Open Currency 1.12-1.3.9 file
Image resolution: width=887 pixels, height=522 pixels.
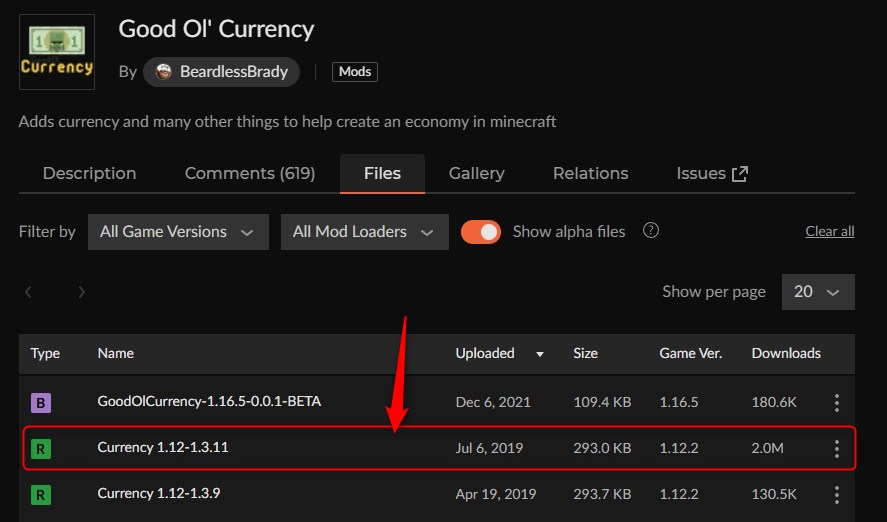[x=159, y=493]
